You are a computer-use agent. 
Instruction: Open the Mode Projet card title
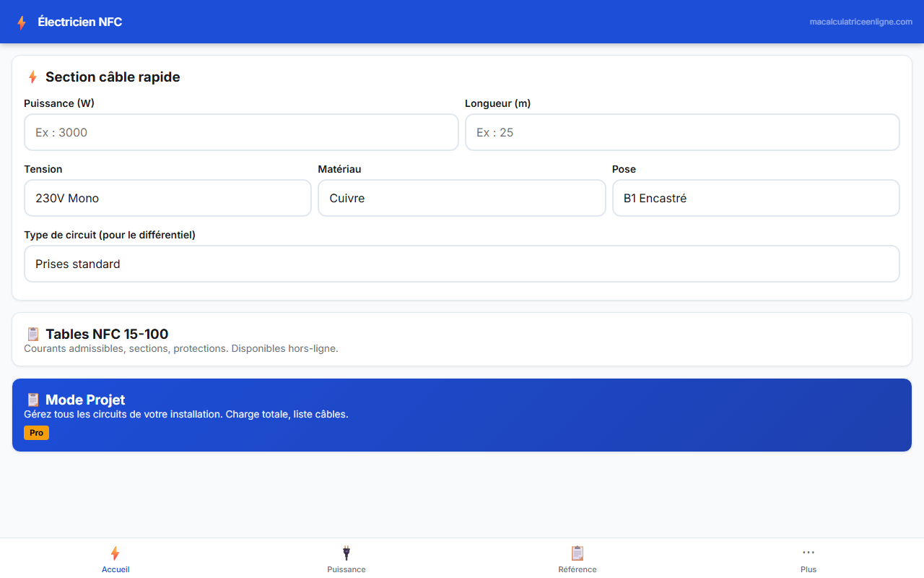pyautogui.click(x=85, y=400)
